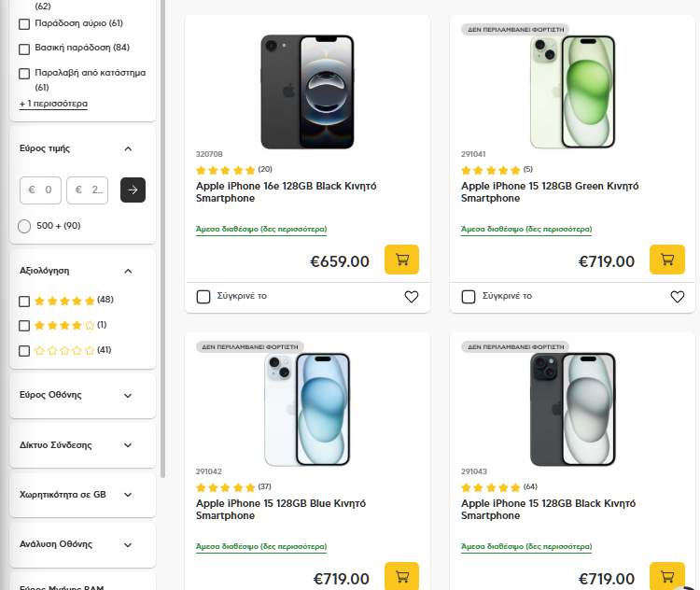Image resolution: width=700 pixels, height=590 pixels.
Task: Enable the five-star rating filter
Action: [x=25, y=301]
